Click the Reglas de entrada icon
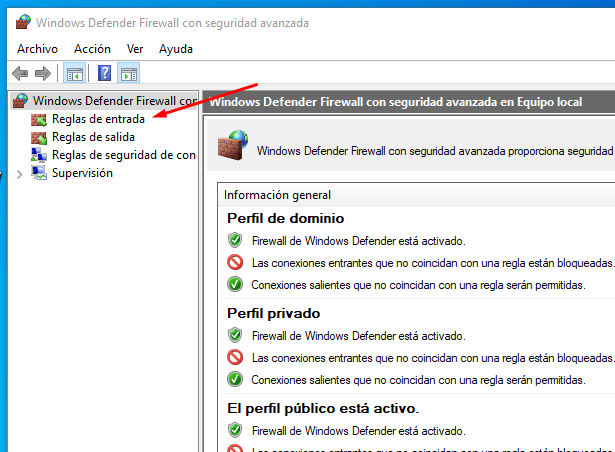Image resolution: width=615 pixels, height=452 pixels. pyautogui.click(x=39, y=119)
